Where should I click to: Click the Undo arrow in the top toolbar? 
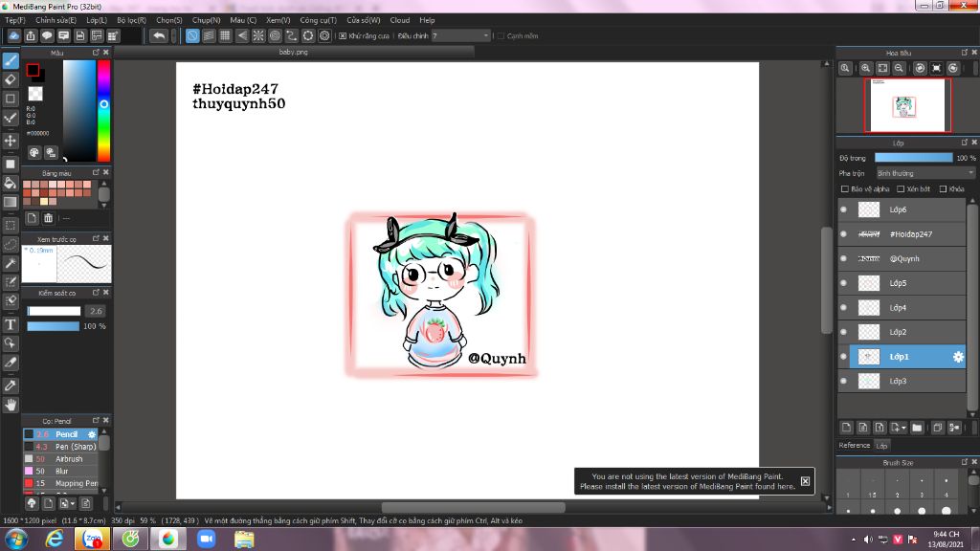[159, 35]
